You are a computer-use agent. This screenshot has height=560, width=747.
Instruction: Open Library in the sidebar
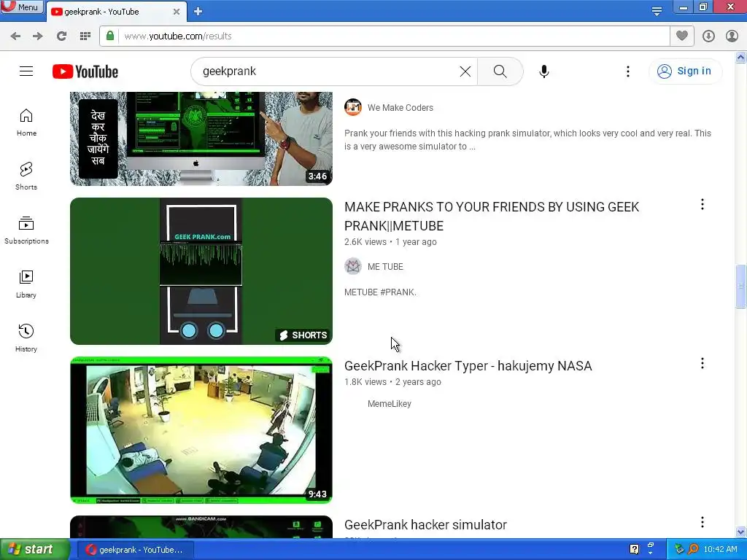26,284
